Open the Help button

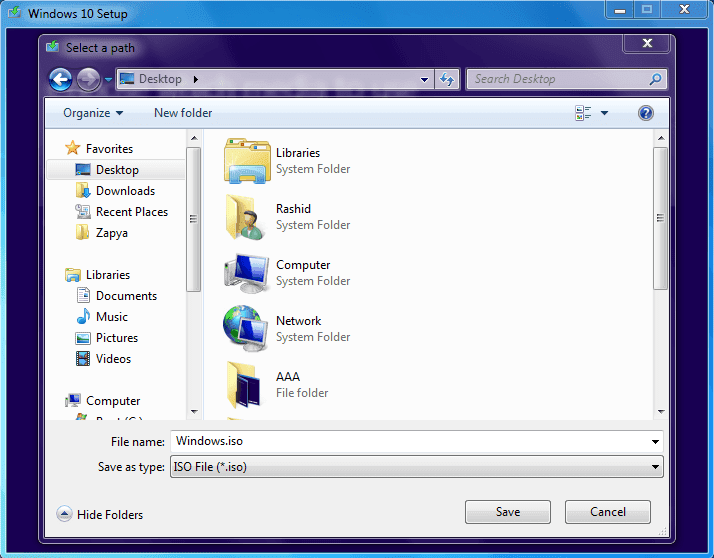click(646, 113)
